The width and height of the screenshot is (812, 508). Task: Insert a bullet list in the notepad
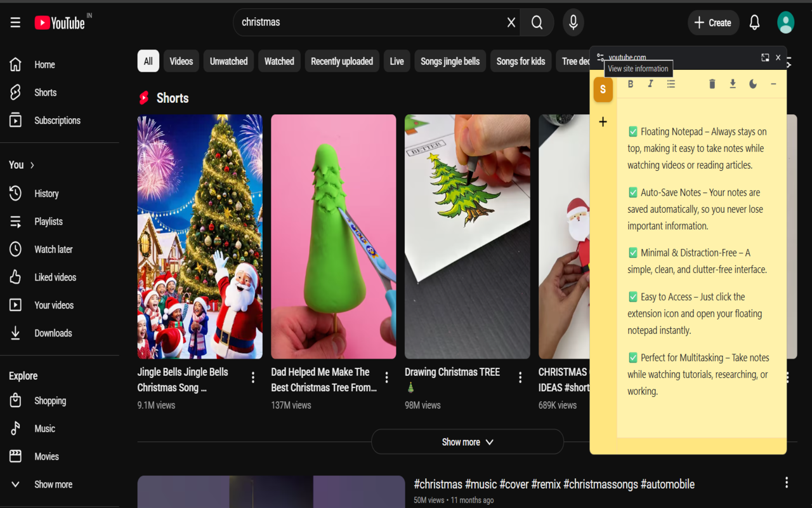(671, 83)
